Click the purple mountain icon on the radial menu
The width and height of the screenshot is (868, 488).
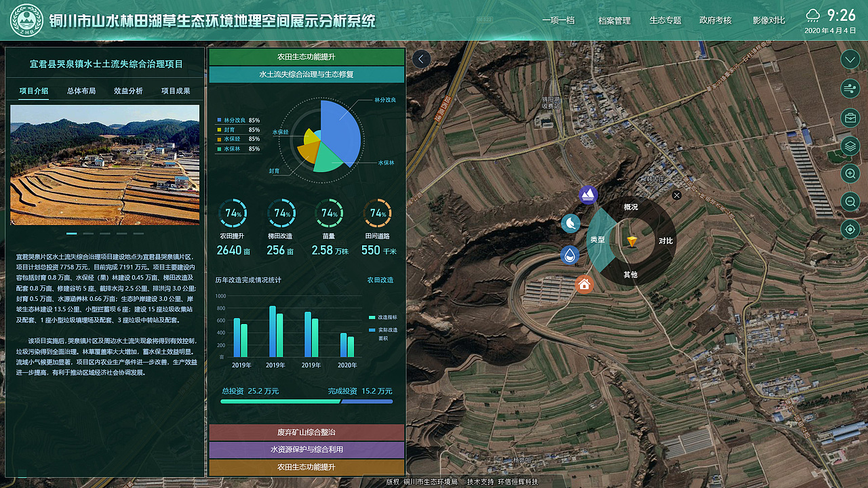click(588, 195)
